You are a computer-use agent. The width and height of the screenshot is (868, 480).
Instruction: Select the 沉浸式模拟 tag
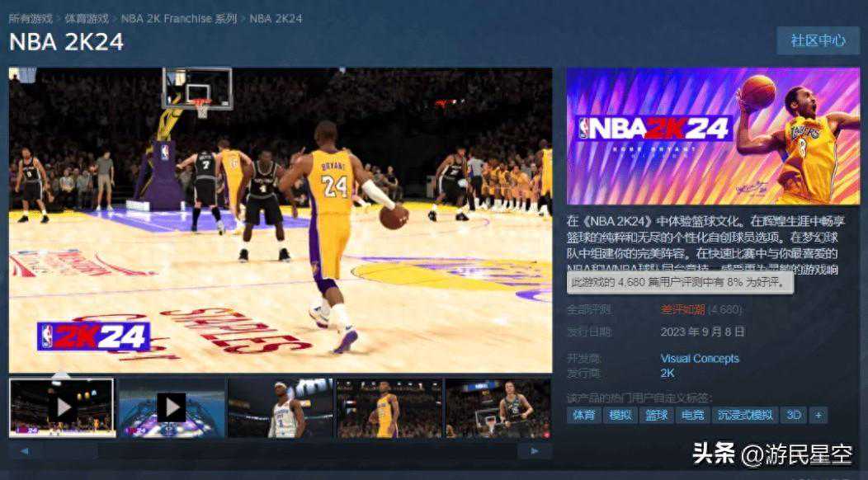pyautogui.click(x=745, y=415)
